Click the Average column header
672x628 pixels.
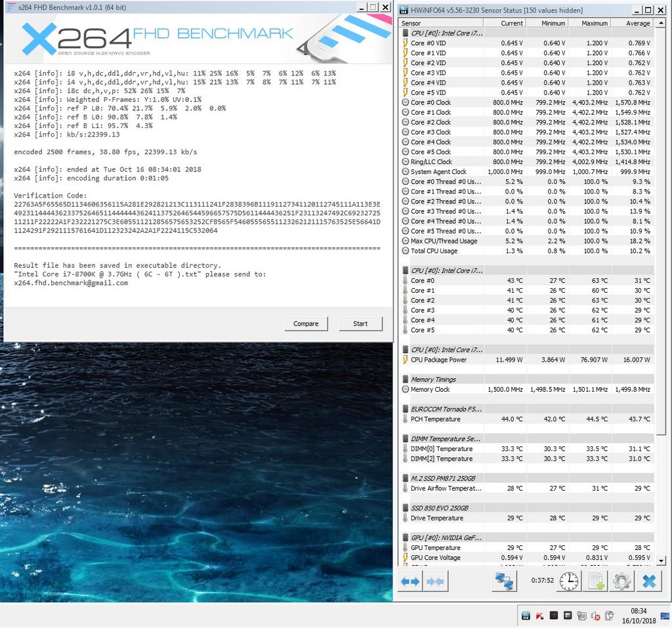pyautogui.click(x=632, y=23)
